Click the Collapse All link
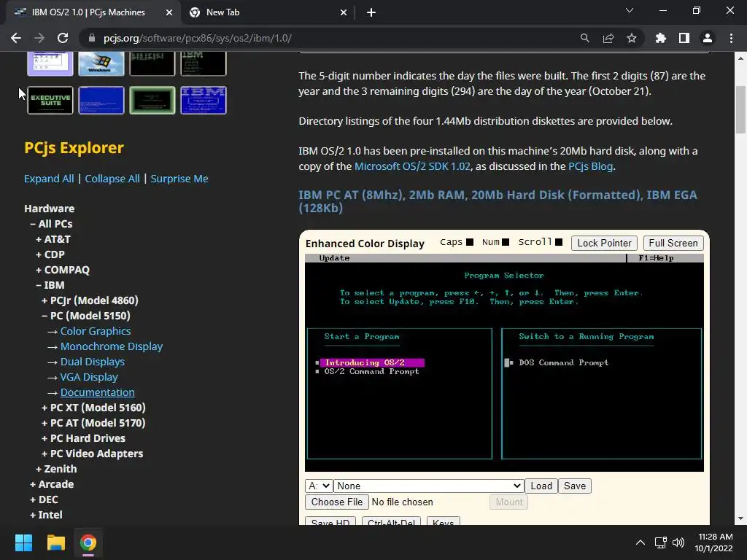This screenshot has height=560, width=747. 112,179
